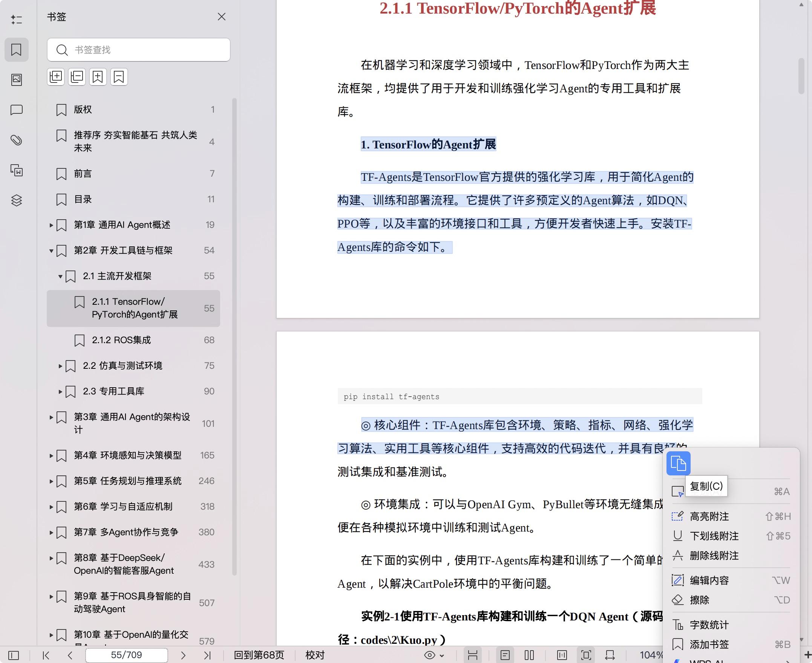Expand the 第3章 通用AI Agent的架构设计 bookmark
812x663 pixels.
pos(51,417)
